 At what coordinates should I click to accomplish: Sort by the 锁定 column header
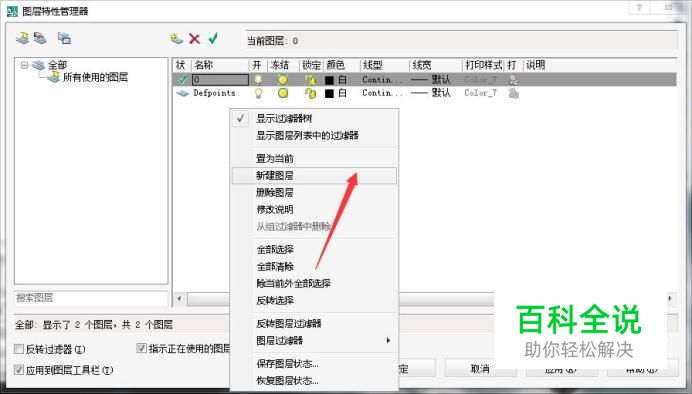[312, 65]
